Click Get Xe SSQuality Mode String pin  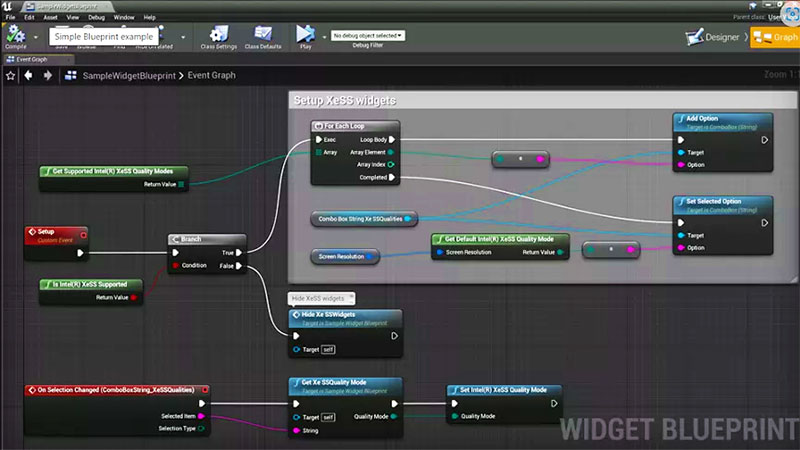tap(296, 431)
